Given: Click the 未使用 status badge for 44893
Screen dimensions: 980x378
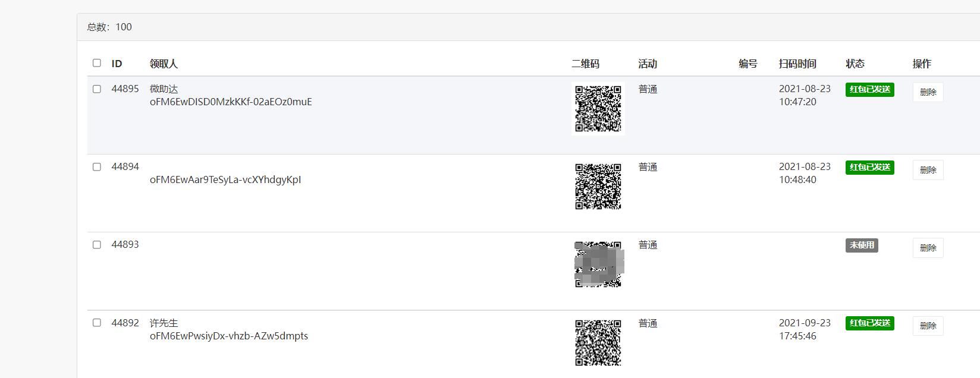Looking at the screenshot, I should (862, 245).
